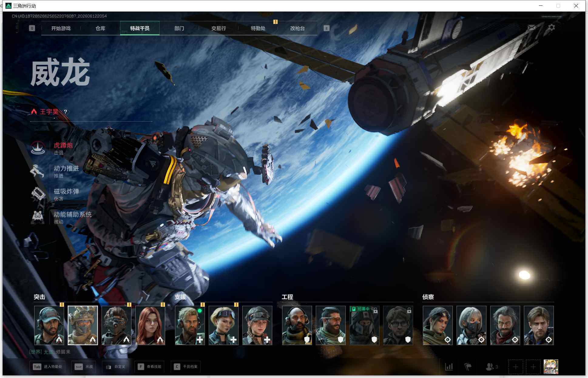Image resolution: width=588 pixels, height=378 pixels.
Task: Select the 虎蹲炮 skill icon
Action: 38,148
